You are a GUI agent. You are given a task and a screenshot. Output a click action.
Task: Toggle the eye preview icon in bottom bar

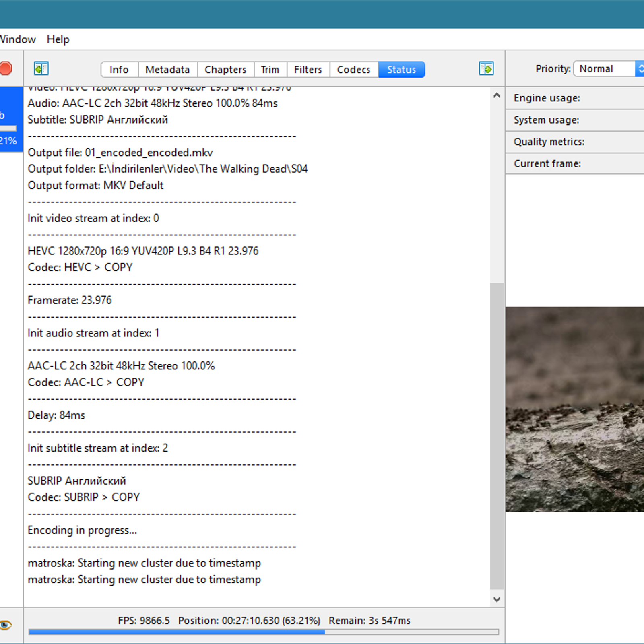pos(6,625)
